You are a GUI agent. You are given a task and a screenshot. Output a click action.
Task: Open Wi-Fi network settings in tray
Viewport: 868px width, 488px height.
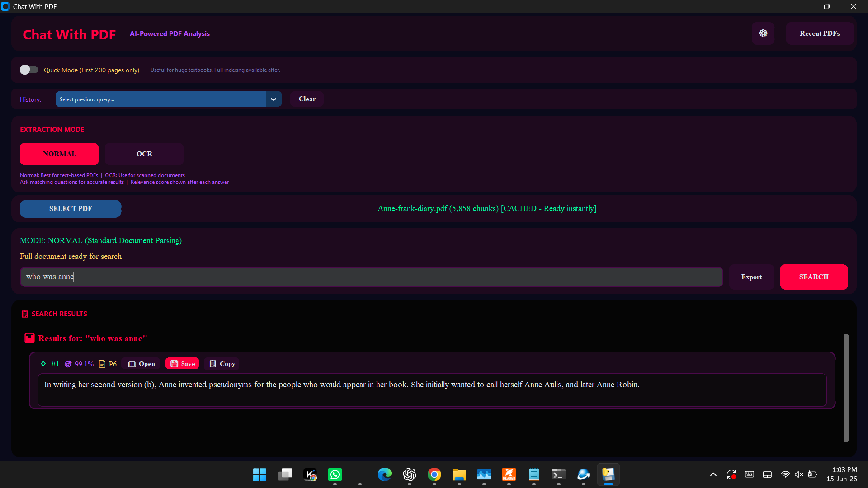786,474
